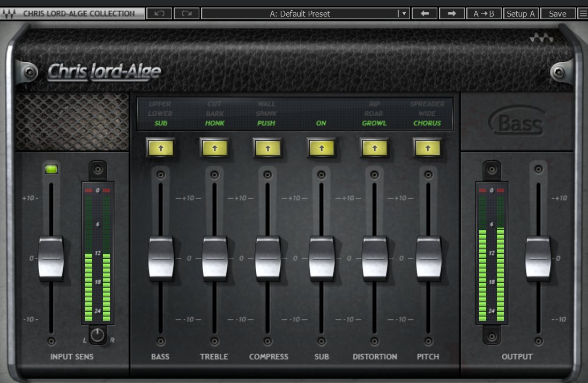The width and height of the screenshot is (588, 383).
Task: Click the COMPRESS fader label
Action: (x=269, y=357)
